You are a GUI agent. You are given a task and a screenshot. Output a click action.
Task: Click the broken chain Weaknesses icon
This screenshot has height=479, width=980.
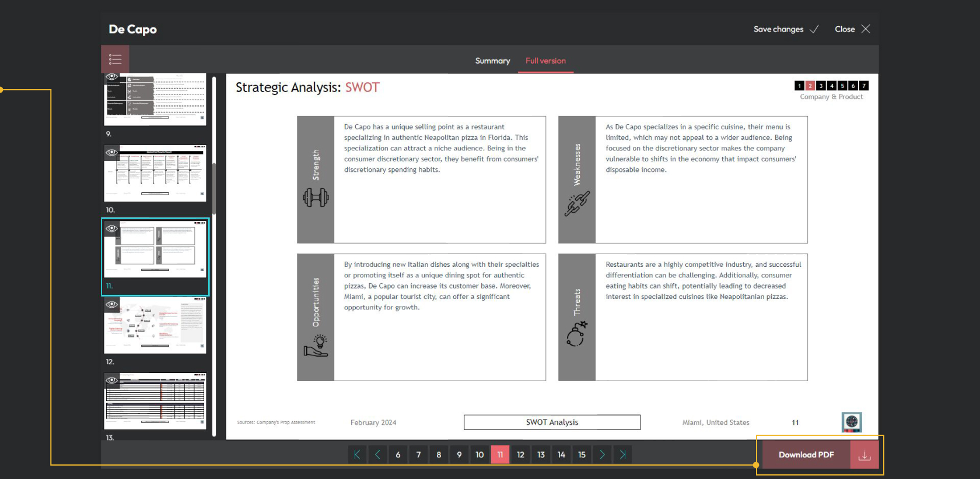click(x=577, y=204)
